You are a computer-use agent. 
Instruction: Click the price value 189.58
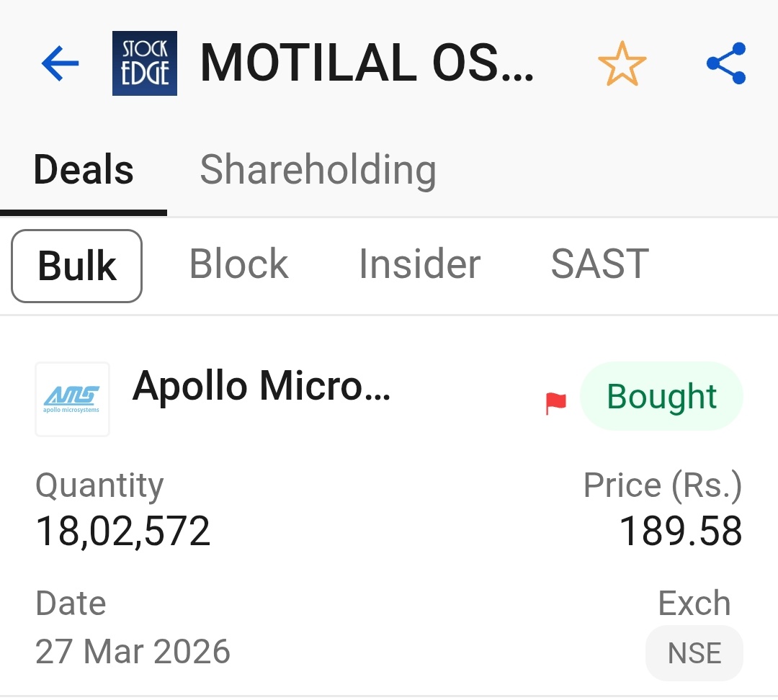(x=681, y=531)
